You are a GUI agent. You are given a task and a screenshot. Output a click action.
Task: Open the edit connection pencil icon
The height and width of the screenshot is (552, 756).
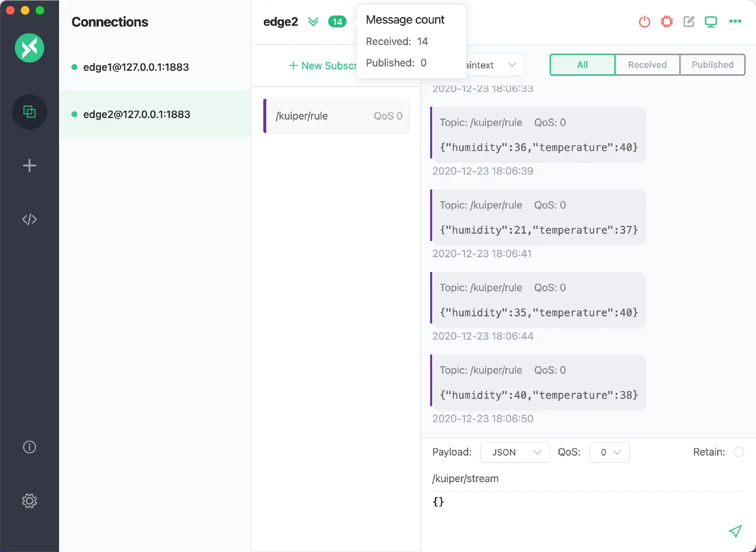[x=689, y=22]
